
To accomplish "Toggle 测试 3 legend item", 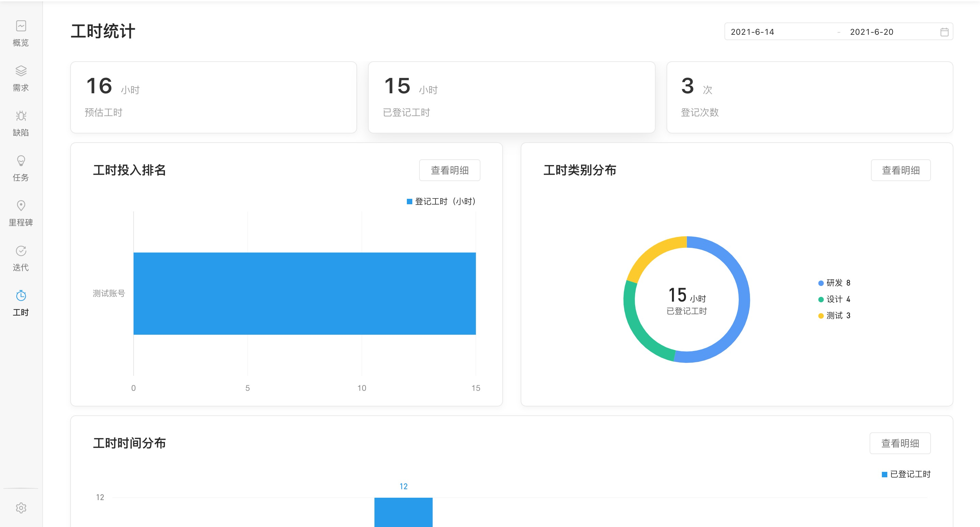I will (834, 316).
